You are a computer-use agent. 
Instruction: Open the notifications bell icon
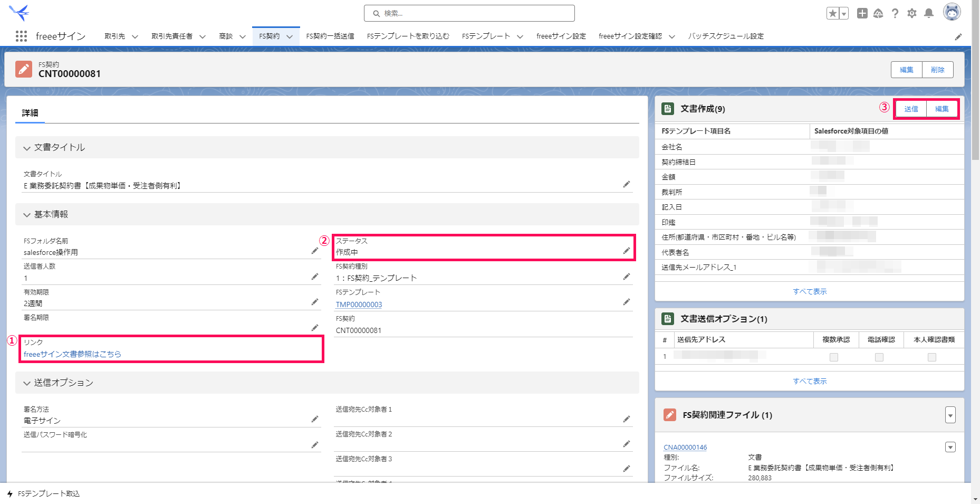coord(929,13)
